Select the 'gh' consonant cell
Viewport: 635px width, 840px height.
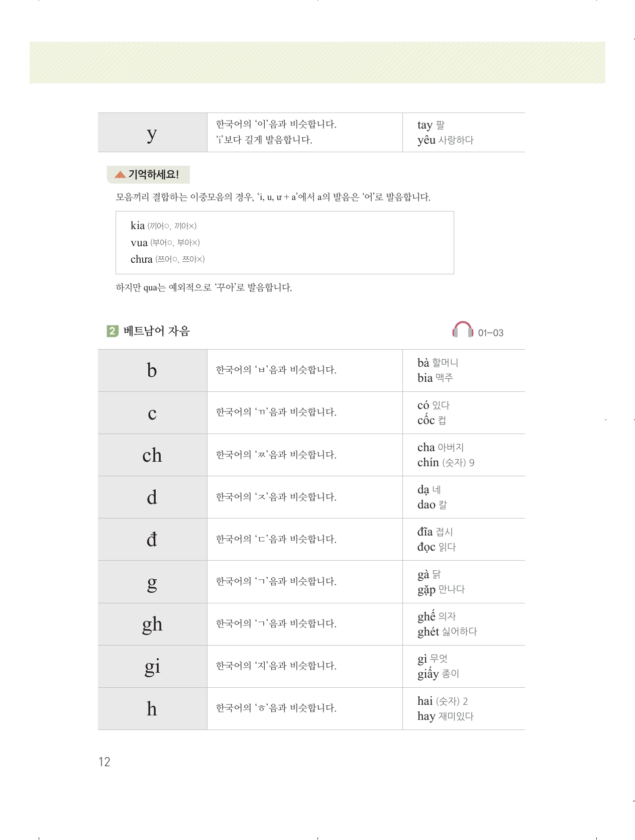[x=152, y=624]
